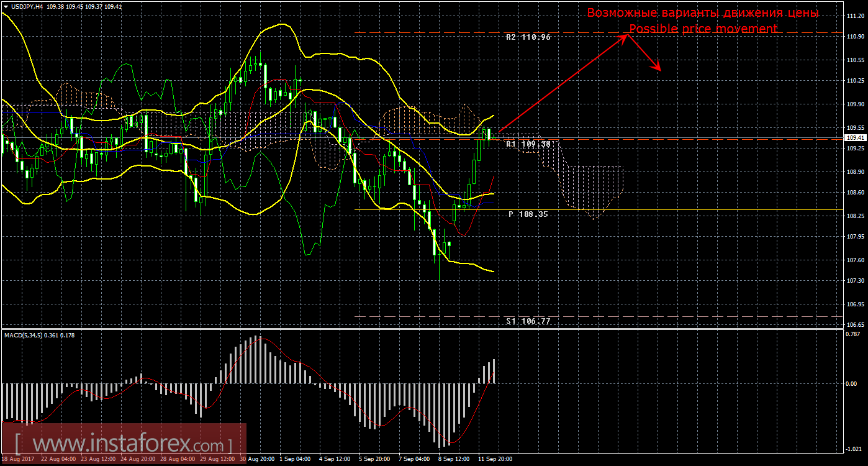The width and height of the screenshot is (868, 466).
Task: Click the 30 Aug 20:00 time label
Action: coord(258,459)
